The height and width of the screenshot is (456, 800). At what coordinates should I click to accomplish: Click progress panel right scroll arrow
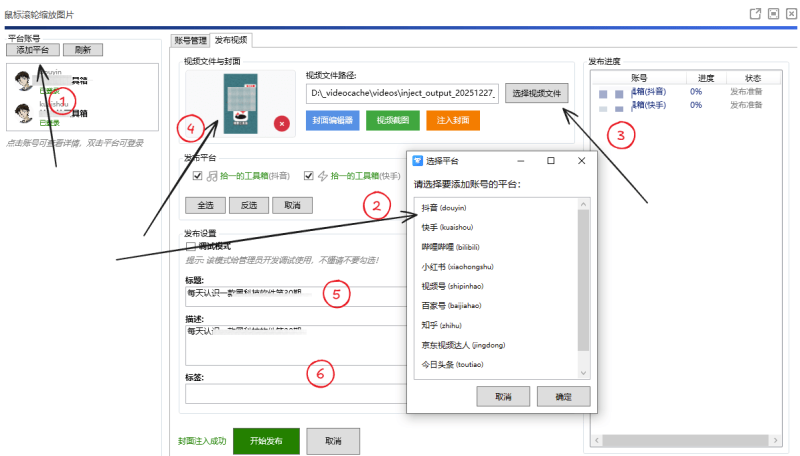(x=776, y=440)
